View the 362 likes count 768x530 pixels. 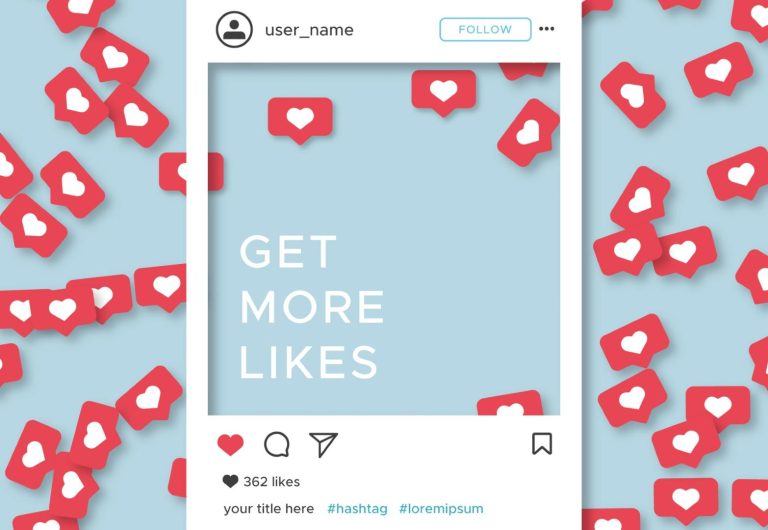[x=272, y=482]
